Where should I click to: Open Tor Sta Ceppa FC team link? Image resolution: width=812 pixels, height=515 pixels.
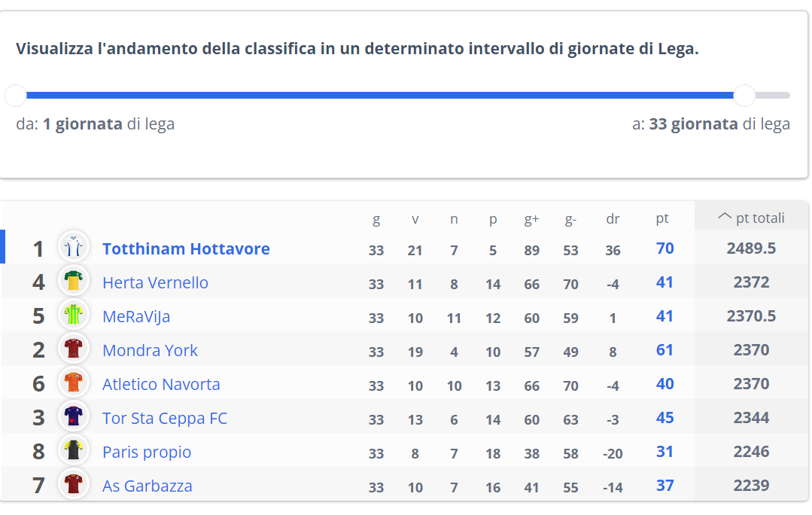coord(165,418)
